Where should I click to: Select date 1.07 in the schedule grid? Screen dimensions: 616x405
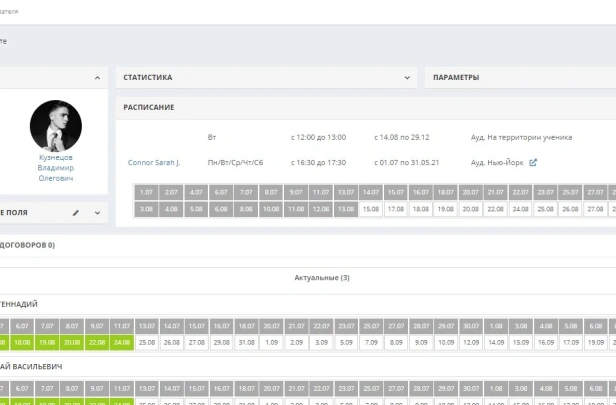(x=146, y=192)
